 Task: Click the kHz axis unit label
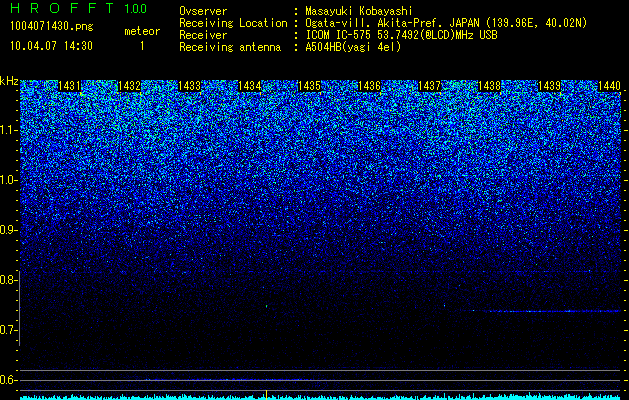(9, 81)
